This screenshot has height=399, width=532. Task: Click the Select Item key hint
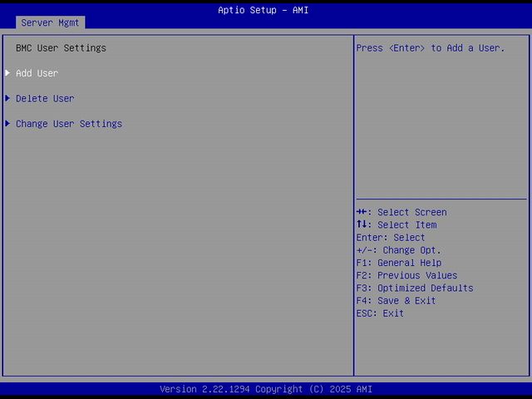coord(397,225)
